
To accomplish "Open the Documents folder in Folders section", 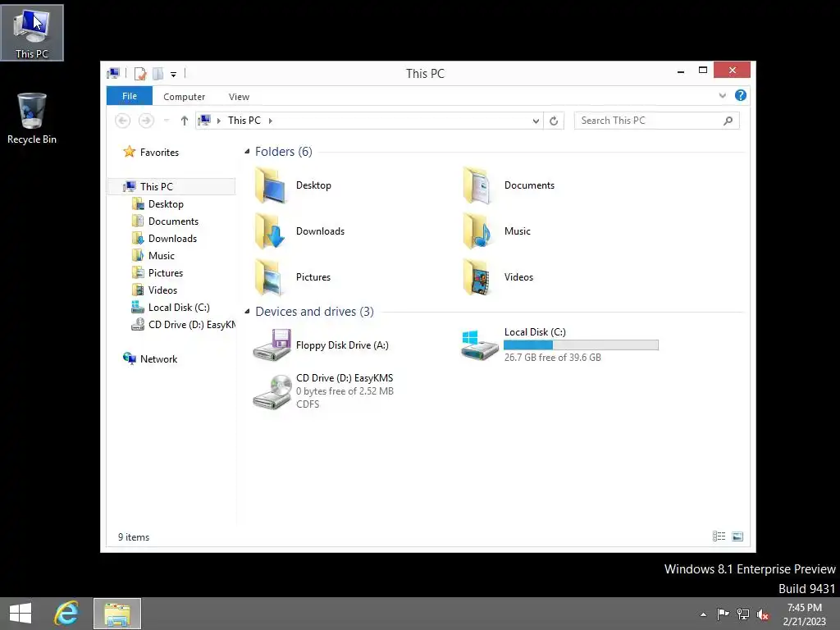I will 509,185.
